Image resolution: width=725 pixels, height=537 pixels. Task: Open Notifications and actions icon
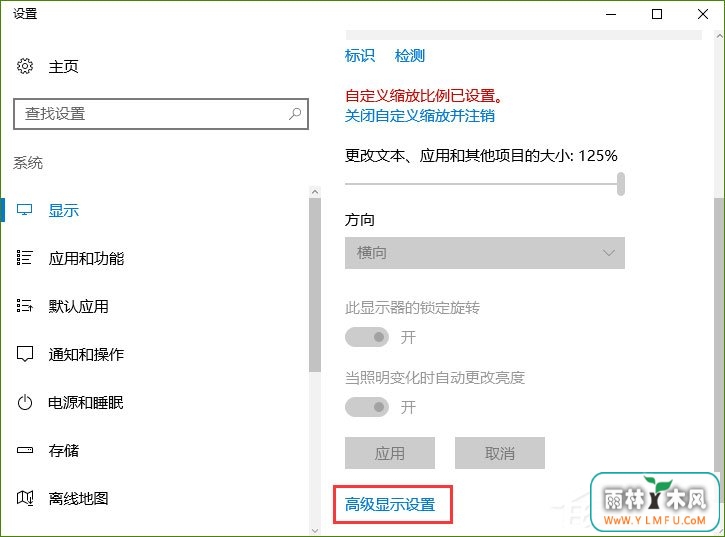(25, 354)
